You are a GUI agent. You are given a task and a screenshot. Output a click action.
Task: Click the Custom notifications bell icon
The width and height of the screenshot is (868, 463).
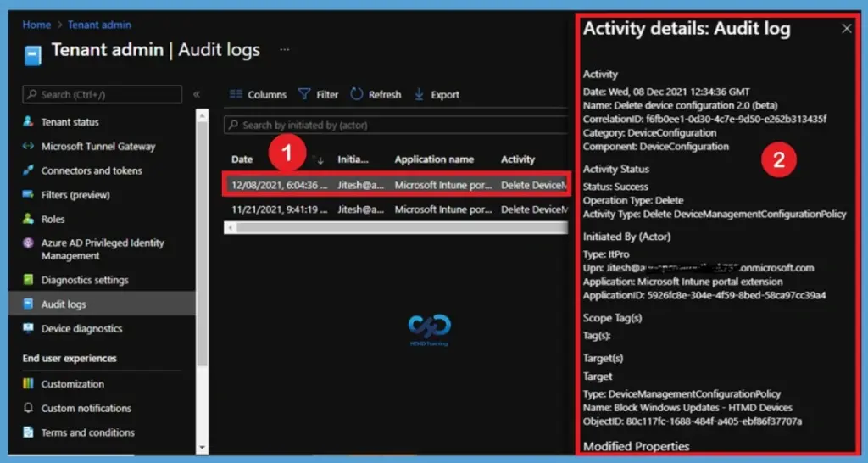(x=28, y=408)
